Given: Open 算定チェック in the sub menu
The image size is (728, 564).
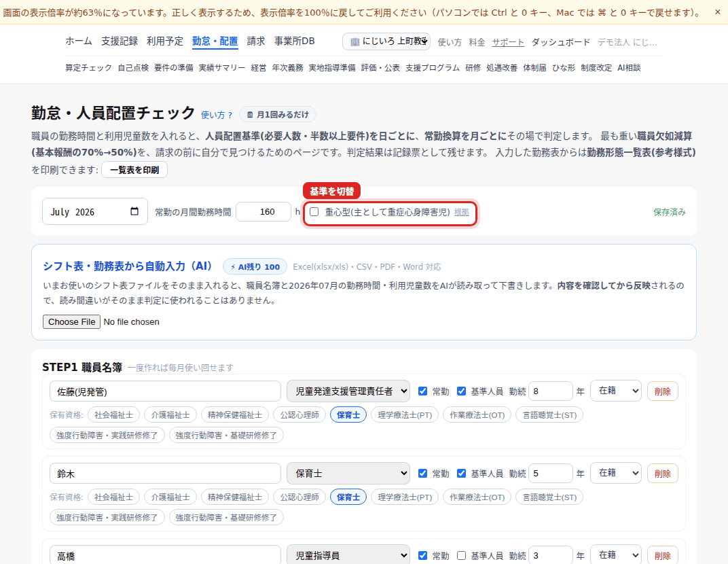Looking at the screenshot, I should click(89, 68).
